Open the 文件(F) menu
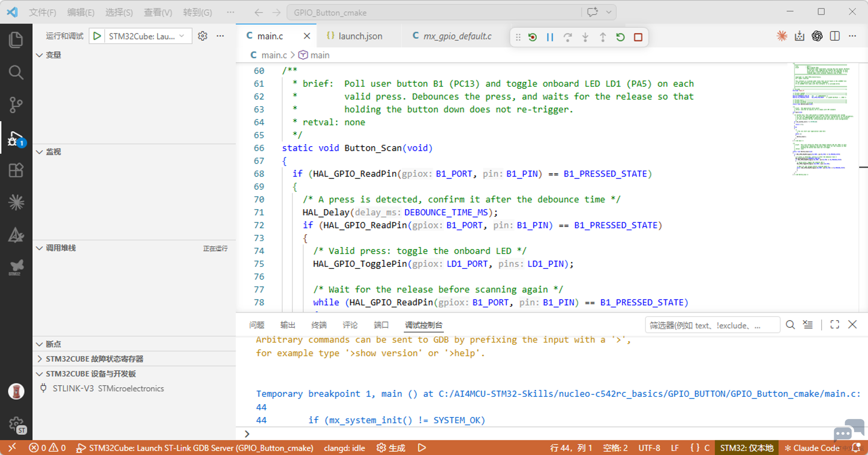The width and height of the screenshot is (868, 455). [42, 12]
